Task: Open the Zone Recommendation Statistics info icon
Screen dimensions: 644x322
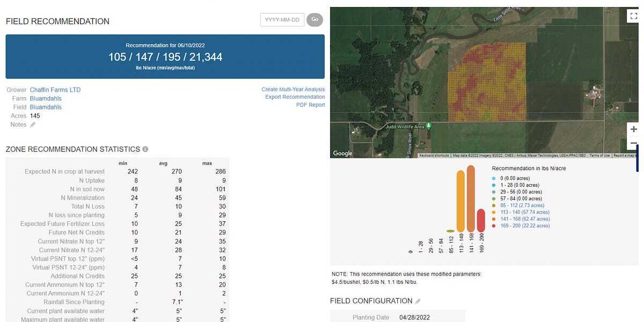Action: click(x=145, y=149)
